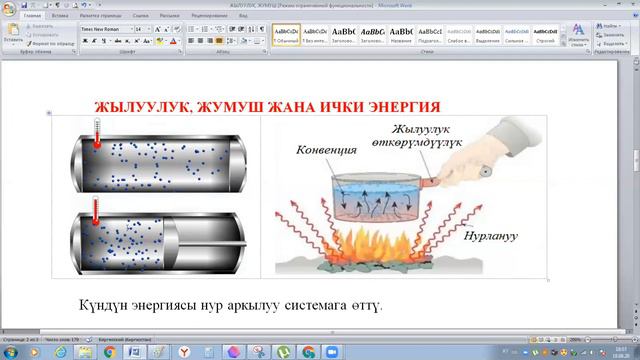Grow font size with the large A button
The width and height of the screenshot is (640, 360).
158,29
